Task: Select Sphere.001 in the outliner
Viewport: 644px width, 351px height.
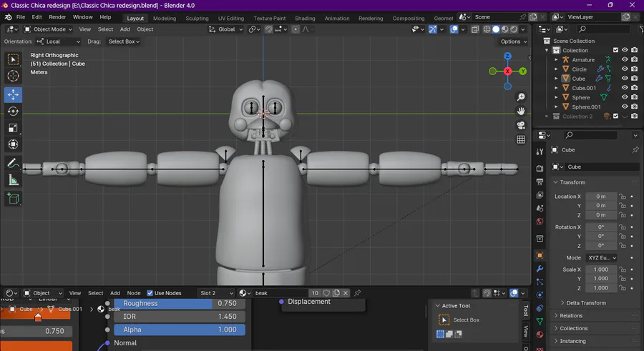Action: (586, 107)
